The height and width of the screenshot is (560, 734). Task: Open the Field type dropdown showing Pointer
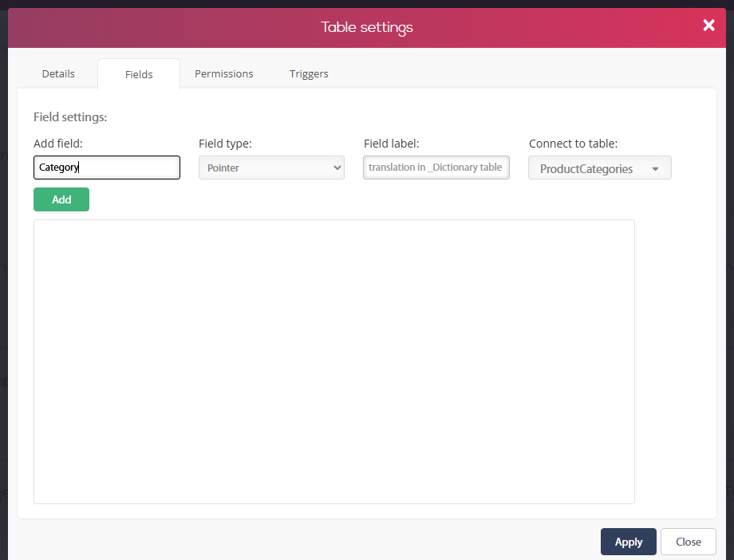pyautogui.click(x=271, y=168)
